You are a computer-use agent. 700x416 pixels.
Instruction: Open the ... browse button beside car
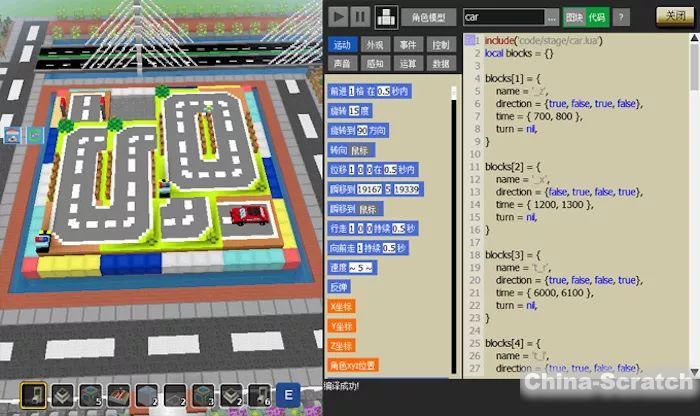[551, 17]
